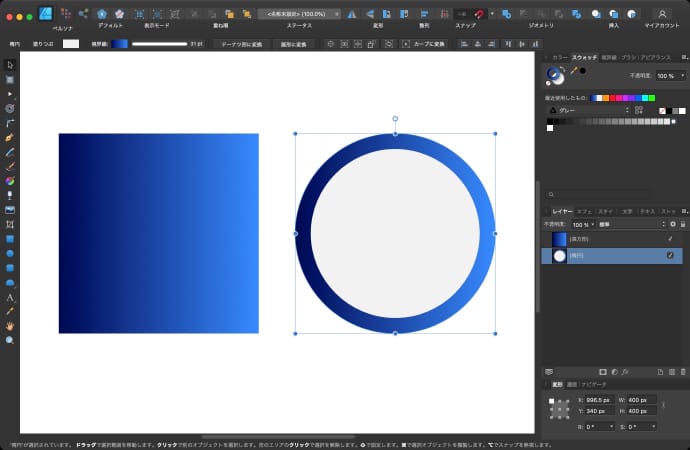This screenshot has height=450, width=690.
Task: Click the white fill color swatch
Action: tap(71, 44)
